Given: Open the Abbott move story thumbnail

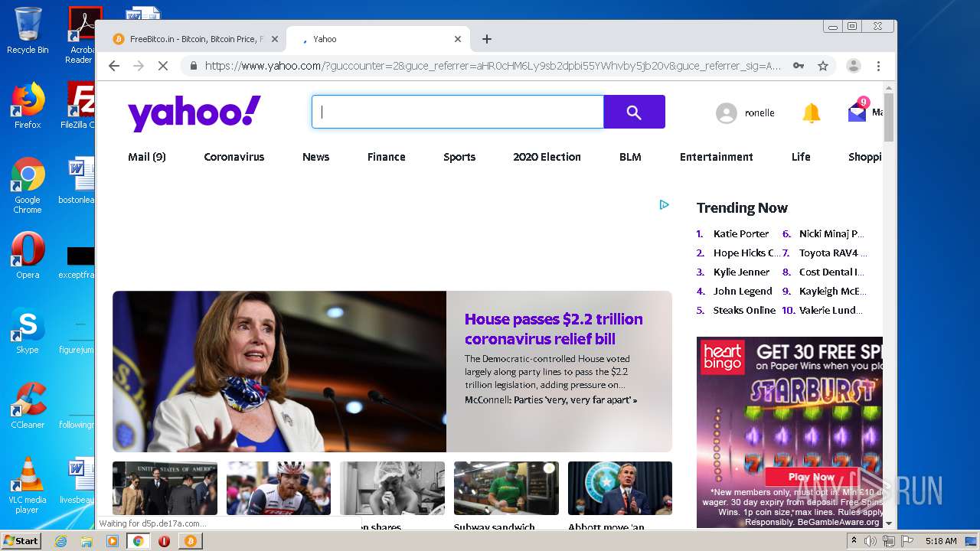Looking at the screenshot, I should pos(620,488).
